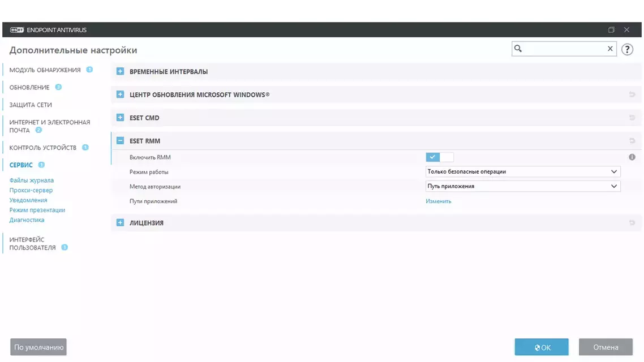Click the Метод авторизации label
This screenshot has width=644, height=362.
[x=155, y=187]
